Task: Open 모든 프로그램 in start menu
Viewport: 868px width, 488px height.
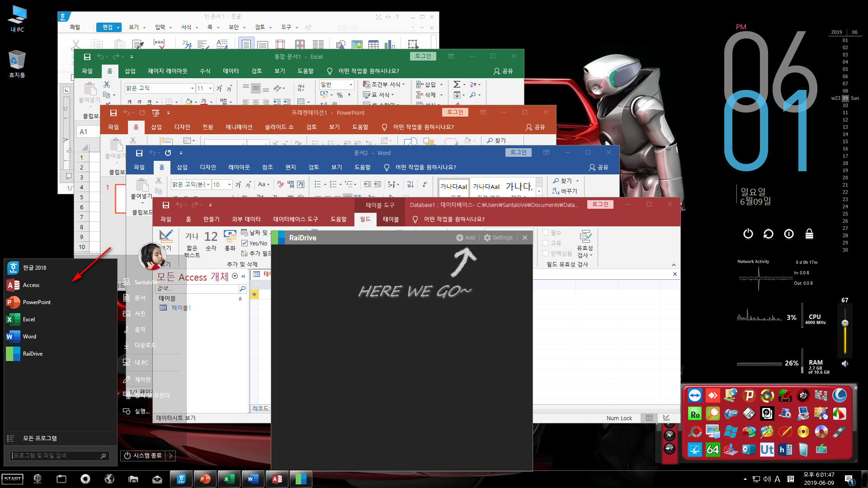Action: coord(40,439)
